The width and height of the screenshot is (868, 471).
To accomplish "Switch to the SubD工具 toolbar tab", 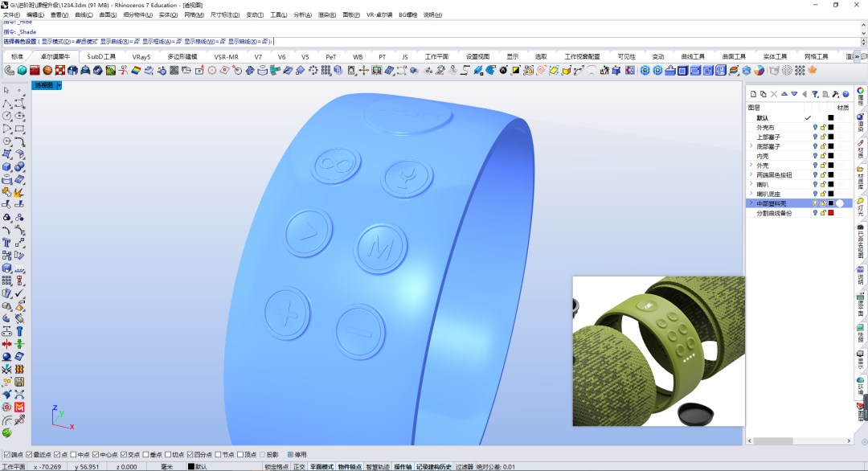I will 101,56.
